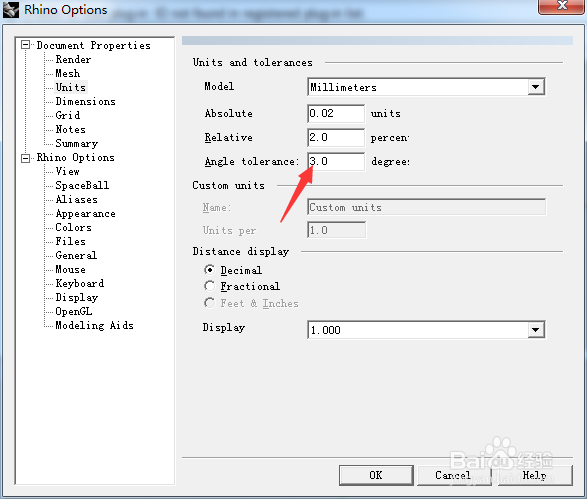Open the Display precision dropdown arrow
The height and width of the screenshot is (499, 587).
click(x=536, y=330)
